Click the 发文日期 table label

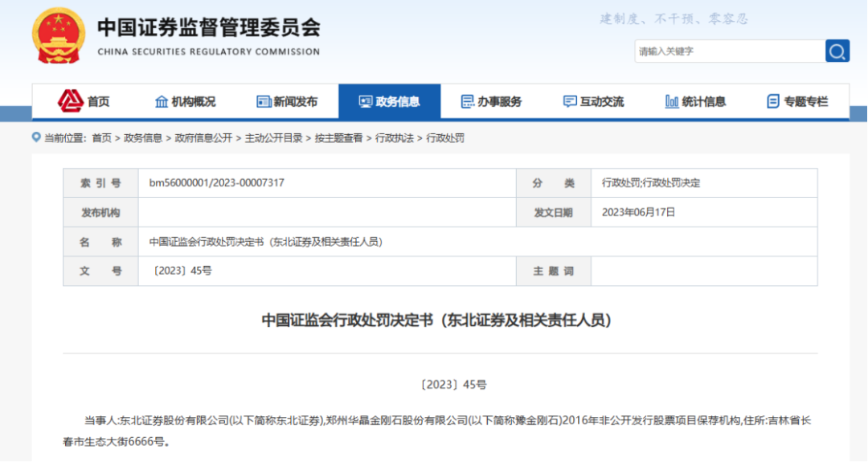pos(554,212)
